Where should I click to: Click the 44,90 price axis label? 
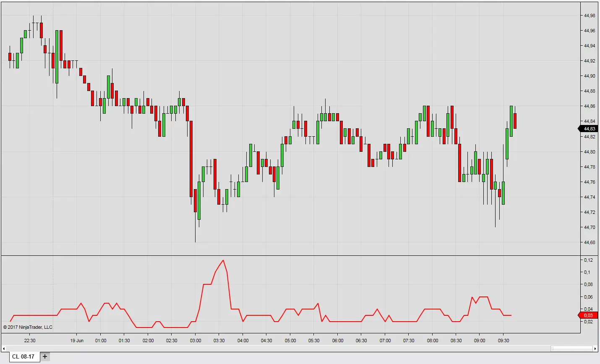click(590, 76)
